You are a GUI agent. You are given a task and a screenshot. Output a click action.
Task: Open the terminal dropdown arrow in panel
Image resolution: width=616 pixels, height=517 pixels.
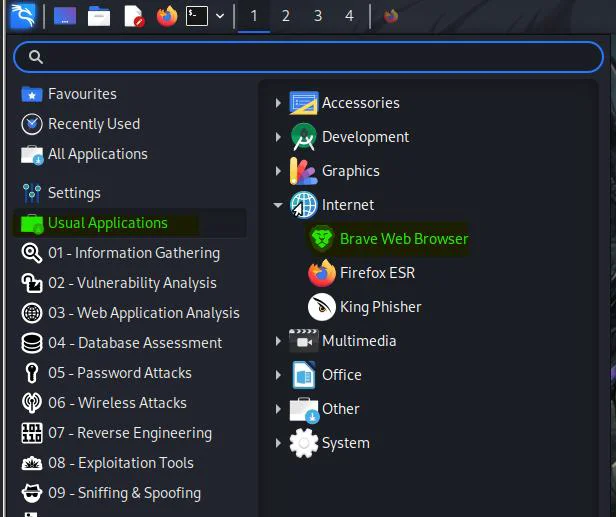[220, 16]
